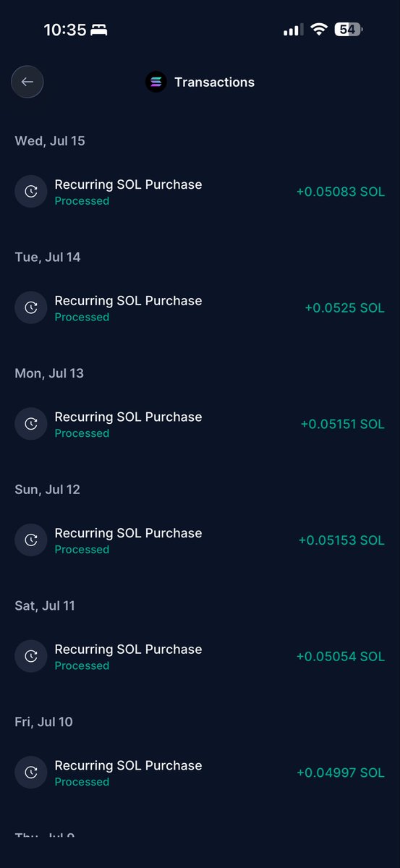
Task: Select Recurring SOL Purchase under Wed, Jul 15
Action: [x=128, y=184]
